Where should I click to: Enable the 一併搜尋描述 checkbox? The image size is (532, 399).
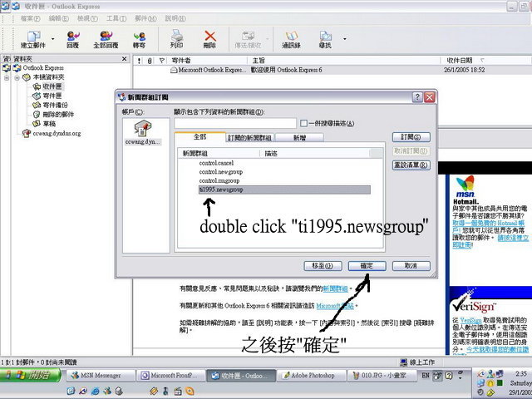point(304,123)
